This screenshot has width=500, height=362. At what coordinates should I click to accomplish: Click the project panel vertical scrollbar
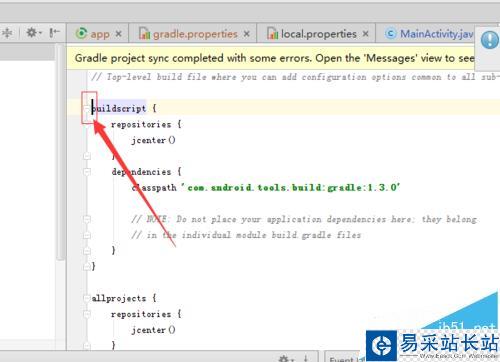[x=60, y=152]
